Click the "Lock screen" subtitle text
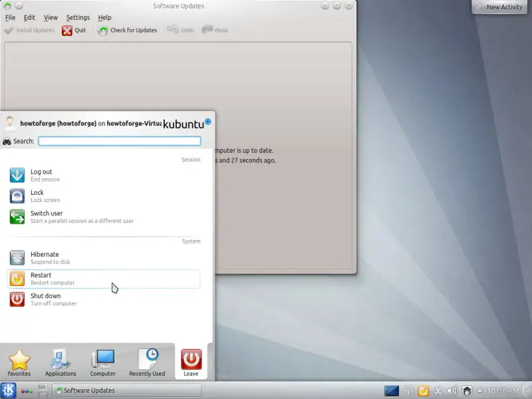Image resolution: width=532 pixels, height=399 pixels. coord(45,200)
